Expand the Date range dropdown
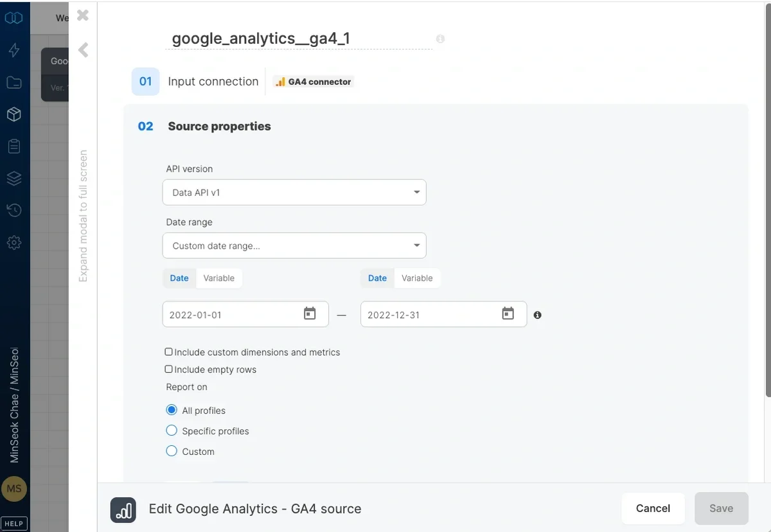 point(294,245)
